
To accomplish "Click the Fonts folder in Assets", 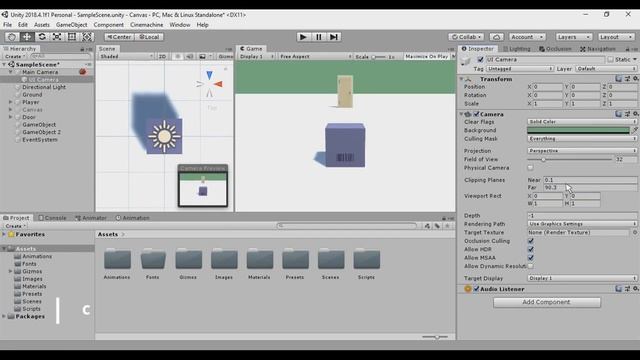I will click(x=153, y=264).
